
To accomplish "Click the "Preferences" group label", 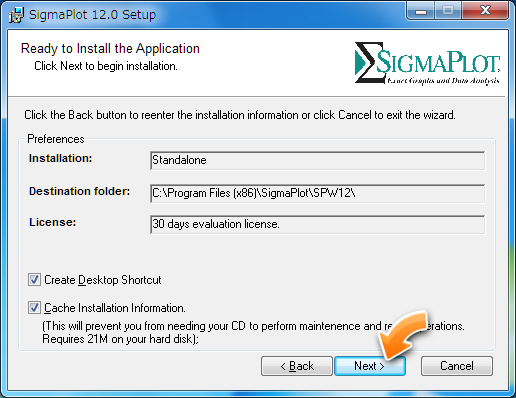I will click(56, 139).
